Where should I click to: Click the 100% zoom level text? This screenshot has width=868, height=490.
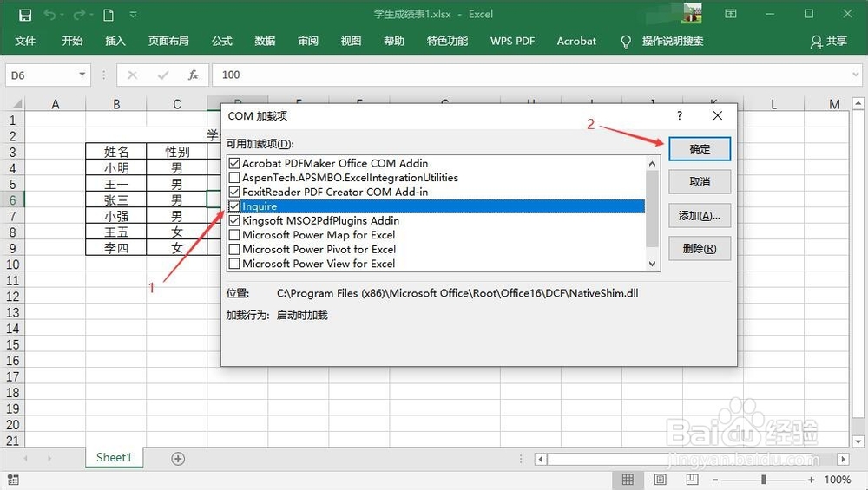coord(837,480)
